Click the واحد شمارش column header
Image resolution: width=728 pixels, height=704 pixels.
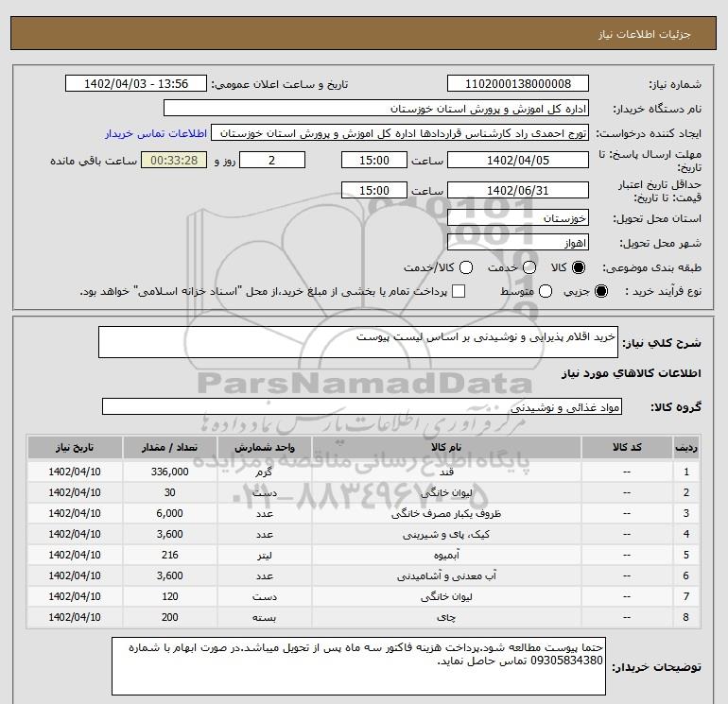(264, 447)
